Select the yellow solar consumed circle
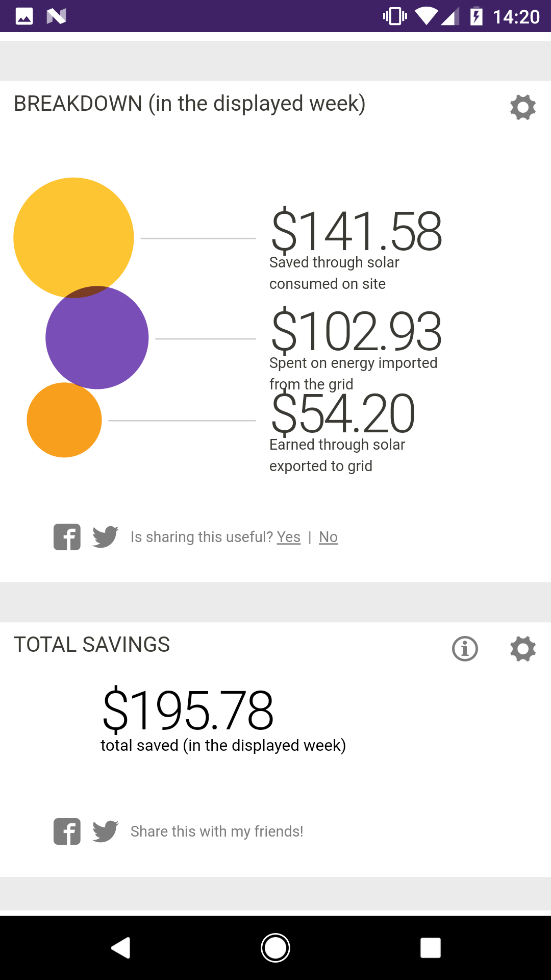The image size is (551, 980). [73, 238]
